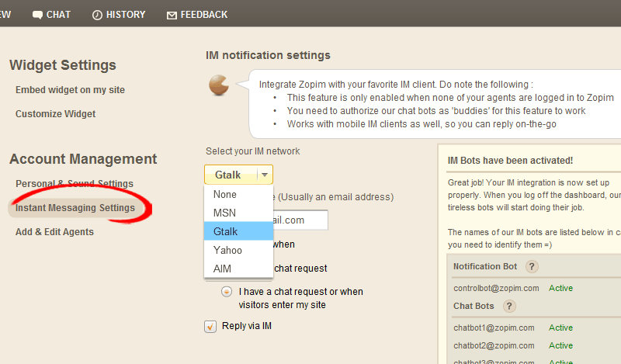Open Add & Edit Agents
The image size is (621, 364).
pos(54,232)
